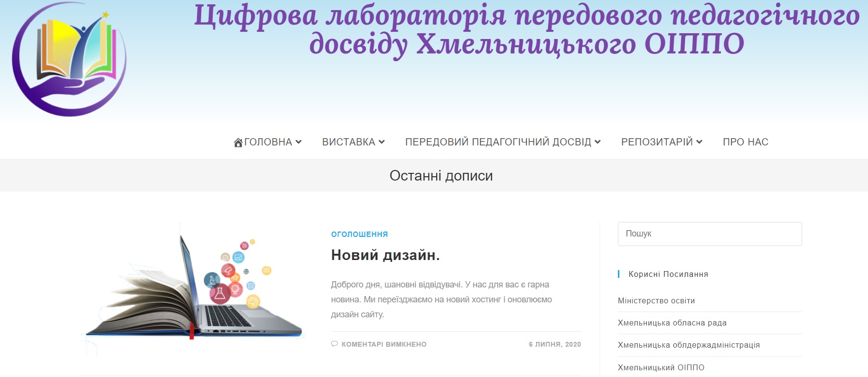Open the ОГОЛОШЕННЯ category link

(359, 234)
